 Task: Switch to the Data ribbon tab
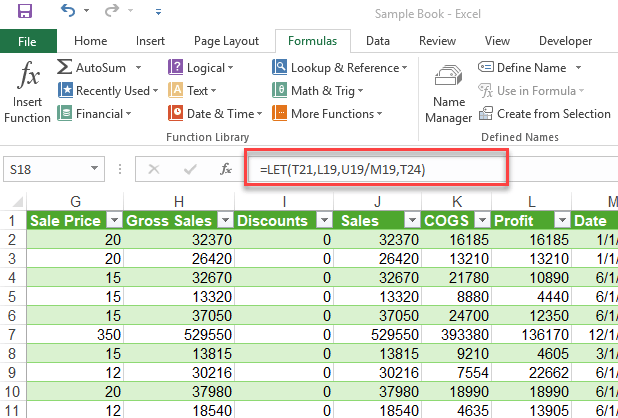(x=377, y=41)
